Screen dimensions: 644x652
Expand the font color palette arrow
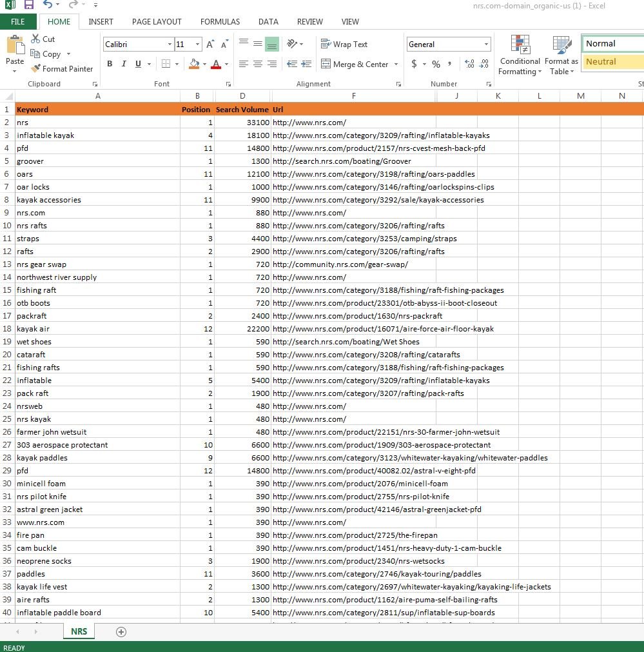coord(226,64)
